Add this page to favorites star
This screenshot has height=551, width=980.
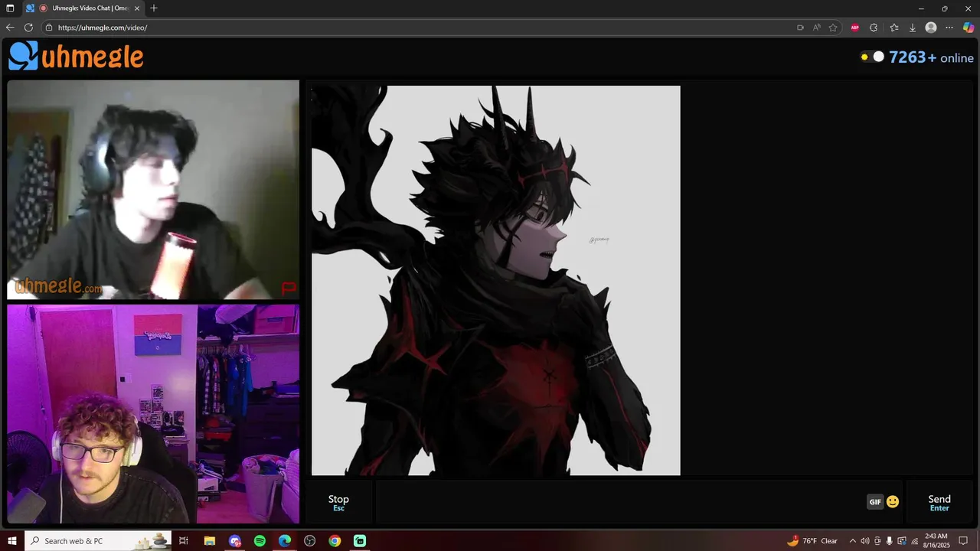833,28
